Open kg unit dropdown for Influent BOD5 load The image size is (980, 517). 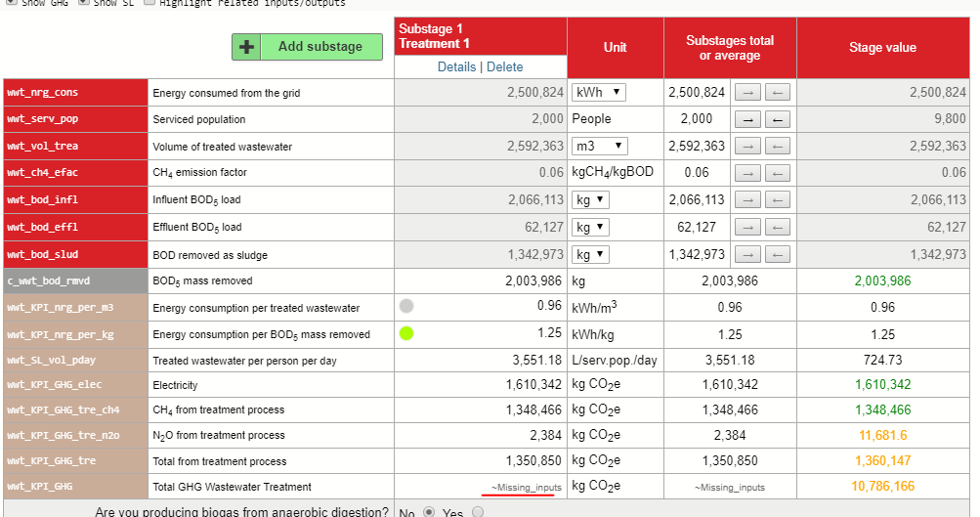(590, 200)
